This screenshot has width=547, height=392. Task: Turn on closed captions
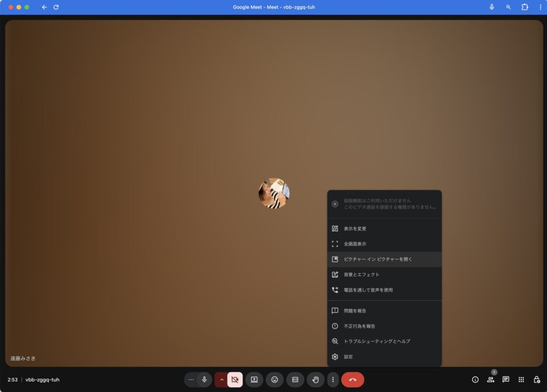[295, 380]
